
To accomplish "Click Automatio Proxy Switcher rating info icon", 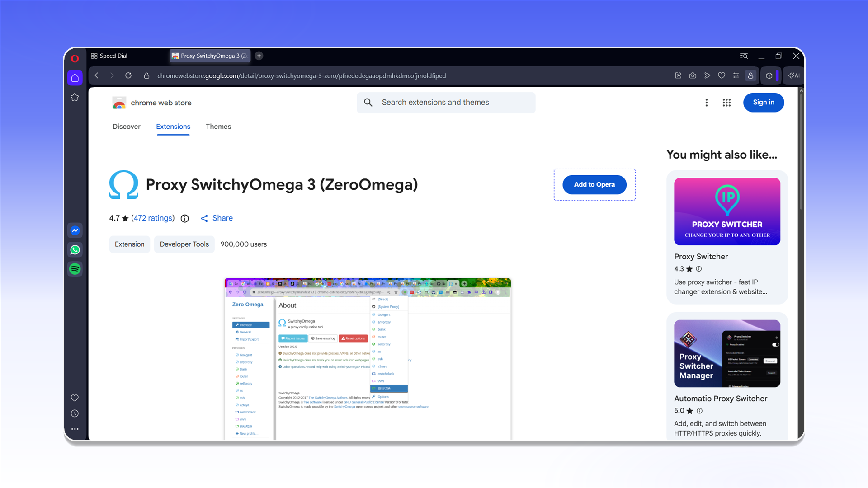I will (700, 411).
